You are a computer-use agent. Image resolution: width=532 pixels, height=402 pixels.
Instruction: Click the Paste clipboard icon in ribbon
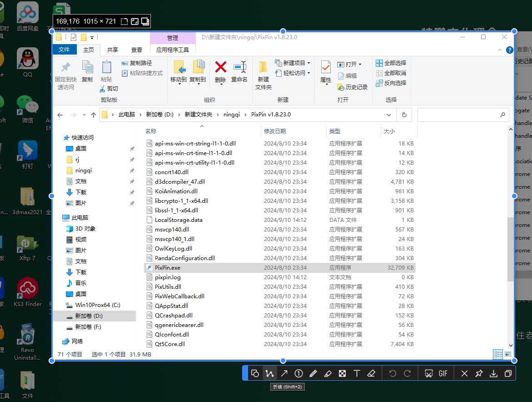tap(106, 67)
